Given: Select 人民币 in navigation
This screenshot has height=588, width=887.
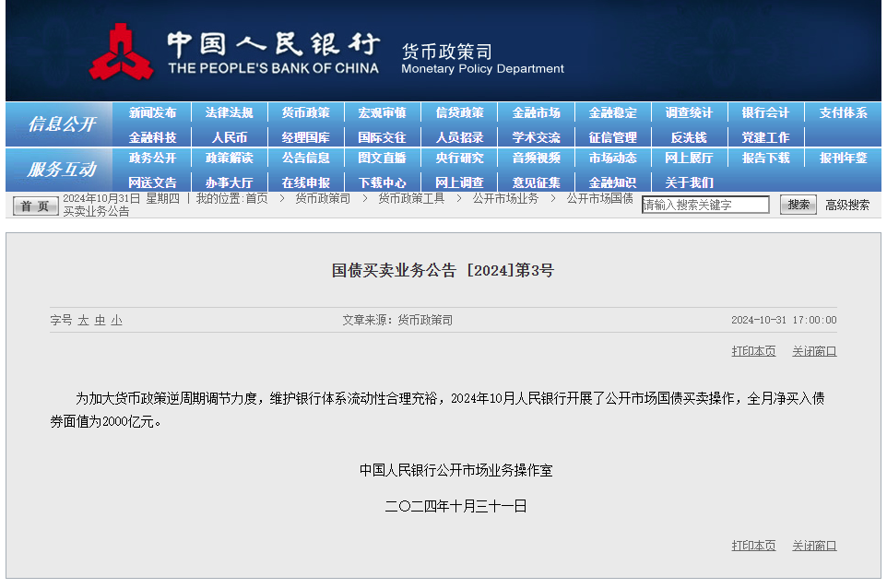Looking at the screenshot, I should point(229,137).
